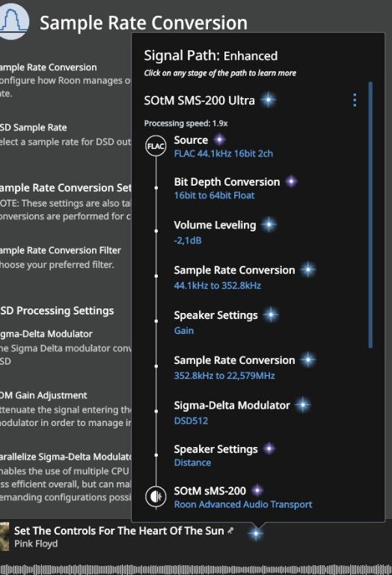Click the Sigma-Delta Modulator stage
Viewport: 392px width, 575px height.
[x=232, y=405]
